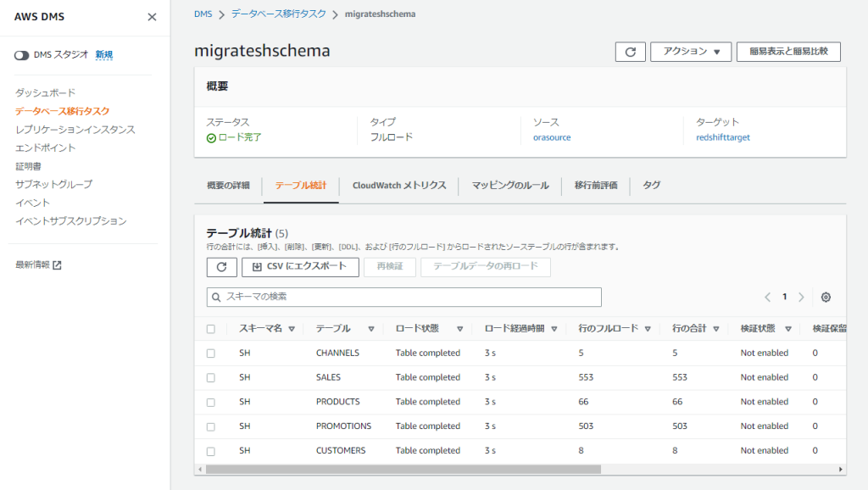
Task: Open エンドポイント in the sidebar
Action: [x=46, y=148]
